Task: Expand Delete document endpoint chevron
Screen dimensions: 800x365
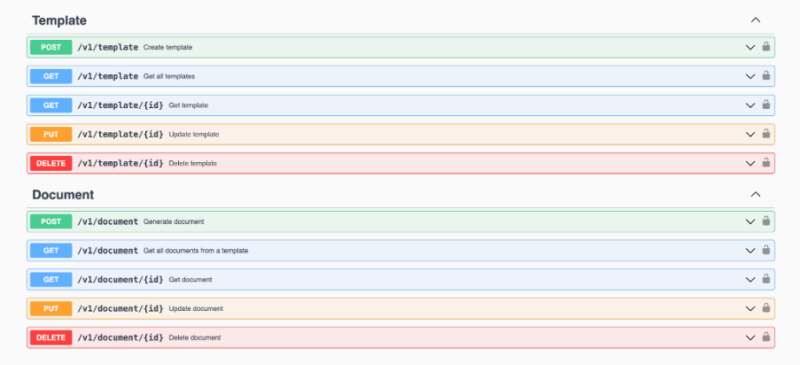Action: pyautogui.click(x=750, y=338)
